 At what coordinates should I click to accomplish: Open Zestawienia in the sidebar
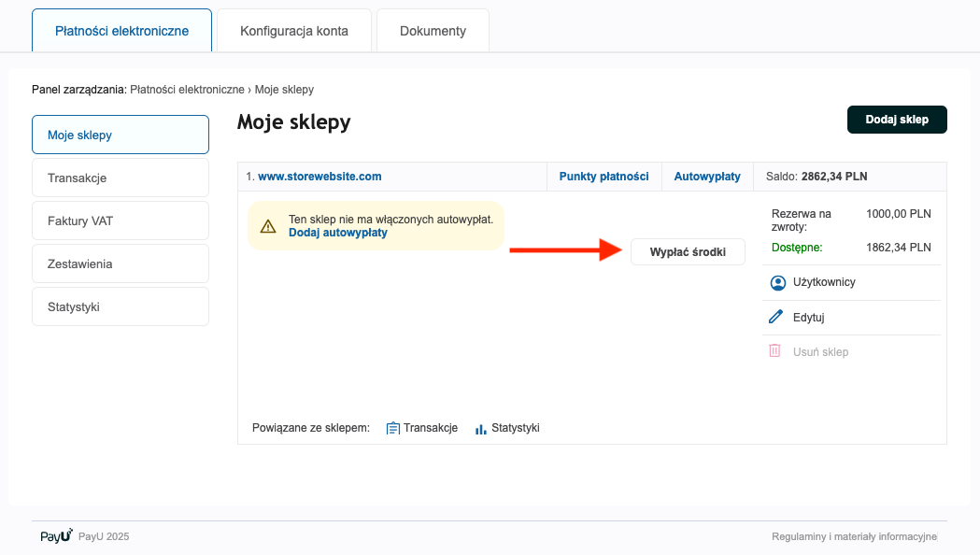coord(121,263)
